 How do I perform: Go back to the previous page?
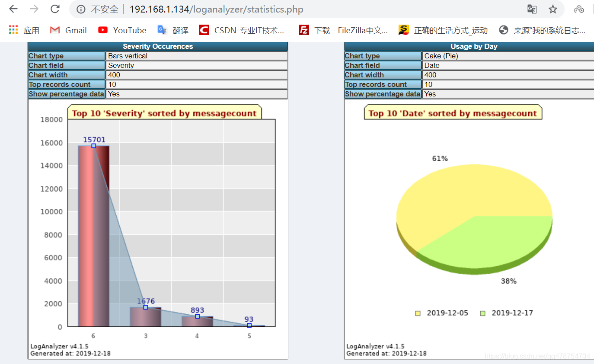[x=13, y=9]
